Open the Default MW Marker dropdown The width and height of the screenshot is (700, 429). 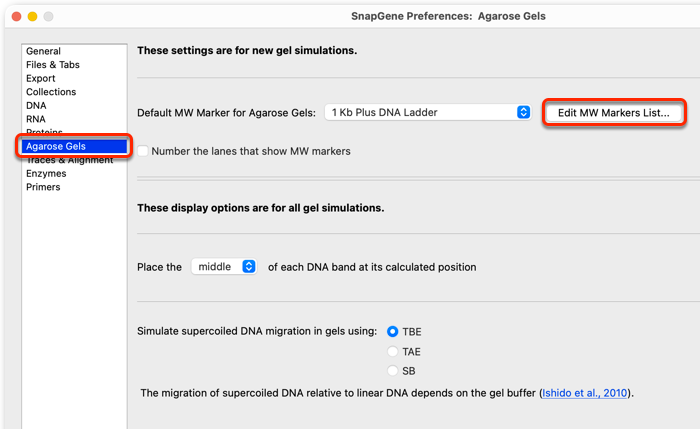point(427,112)
